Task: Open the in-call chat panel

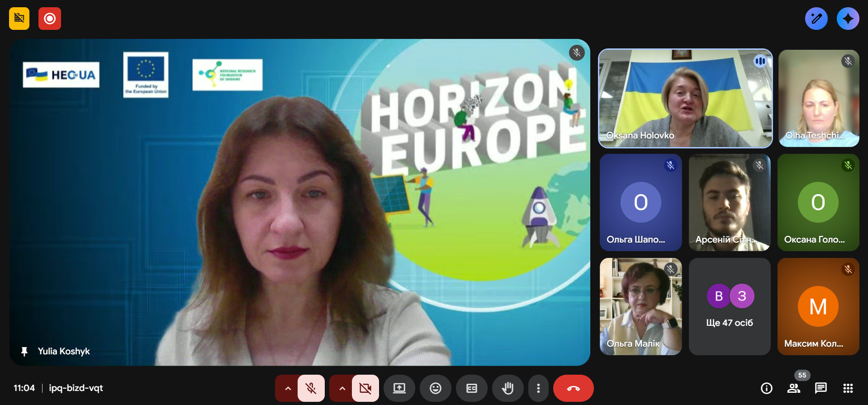Action: click(x=821, y=388)
